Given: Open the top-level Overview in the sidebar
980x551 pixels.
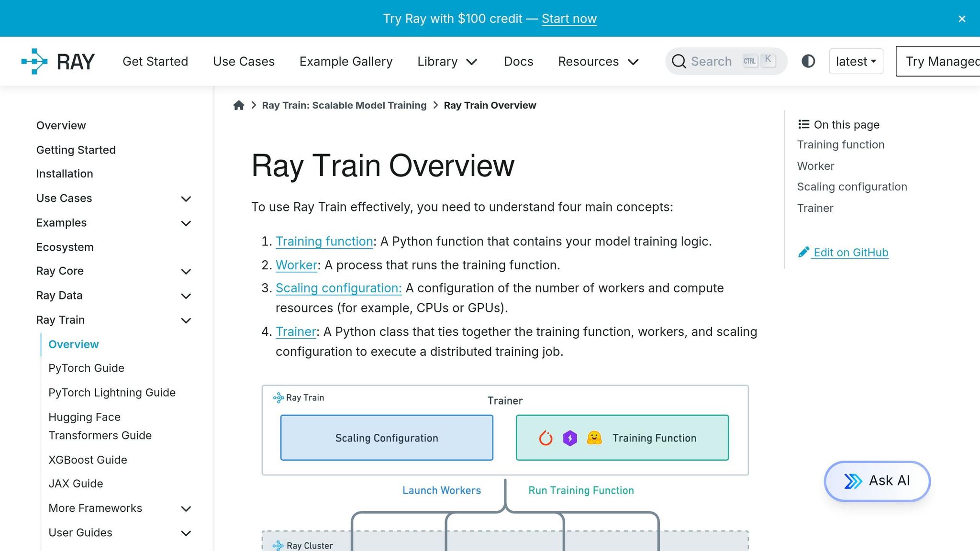Looking at the screenshot, I should click(61, 125).
